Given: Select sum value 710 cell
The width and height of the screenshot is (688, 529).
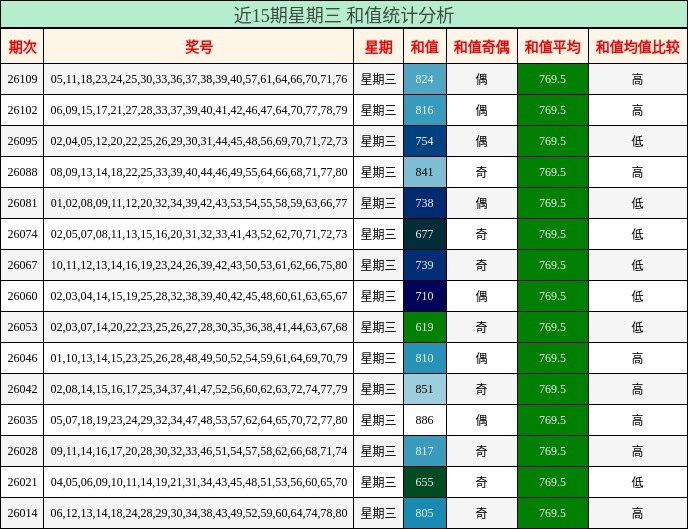Looking at the screenshot, I should click(425, 296).
